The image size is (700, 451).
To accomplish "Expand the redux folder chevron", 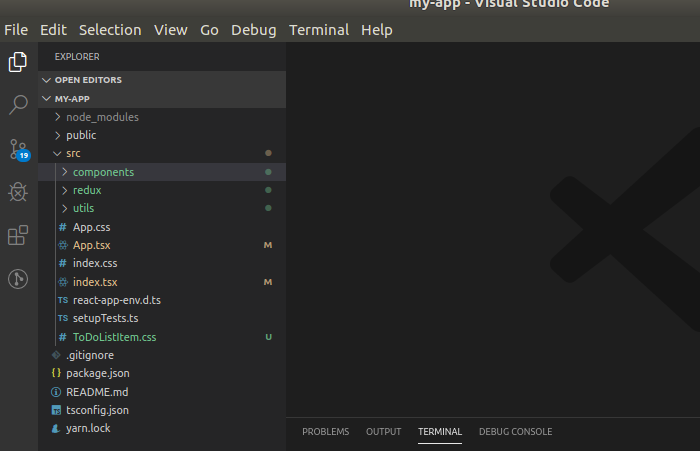I will coord(65,190).
